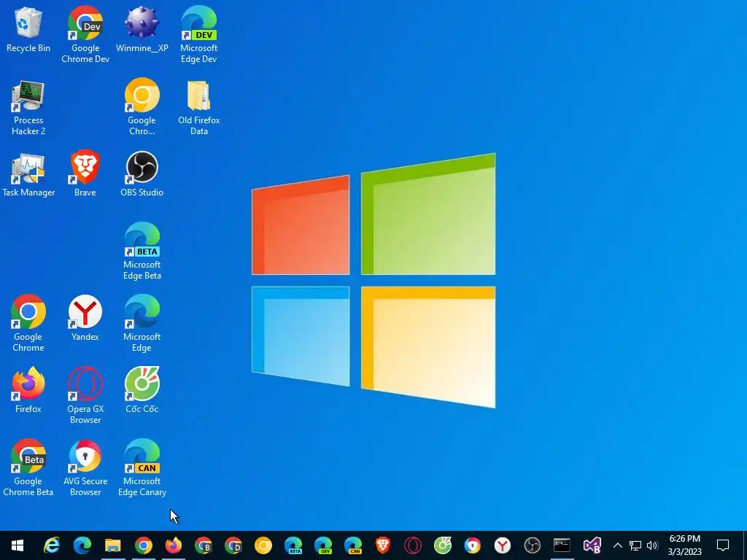Select the AVG Secure Browser desktop shortcut

85,468
